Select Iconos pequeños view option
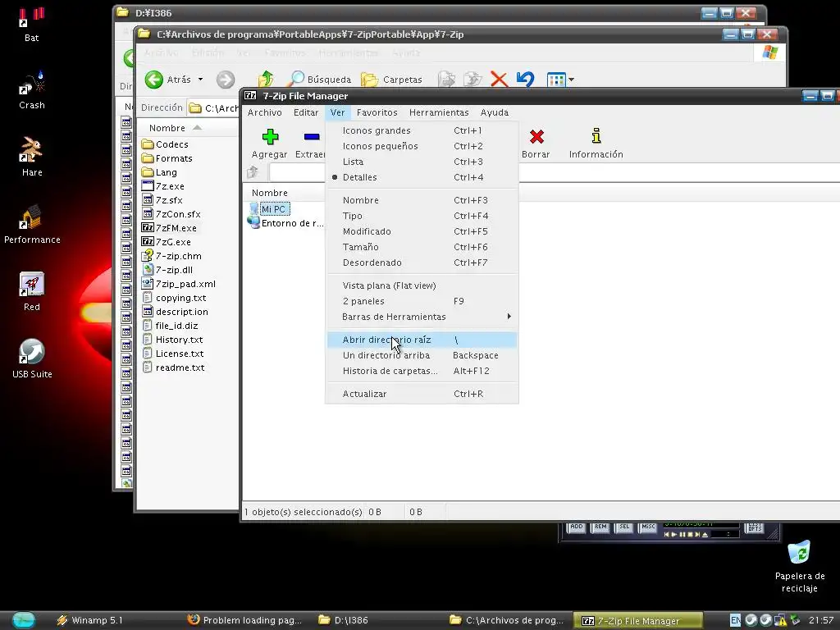840x630 pixels. (x=422, y=146)
